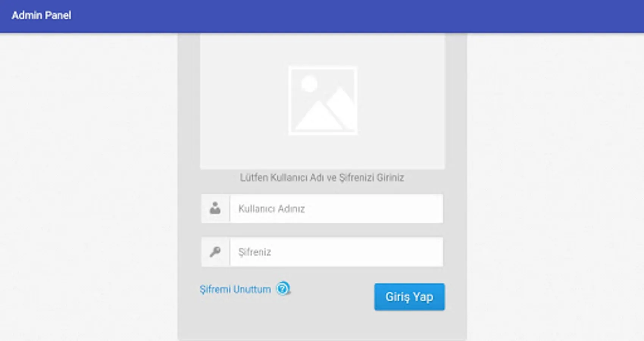Click the placeholder image mountain icon
This screenshot has height=341, width=644.
323,100
